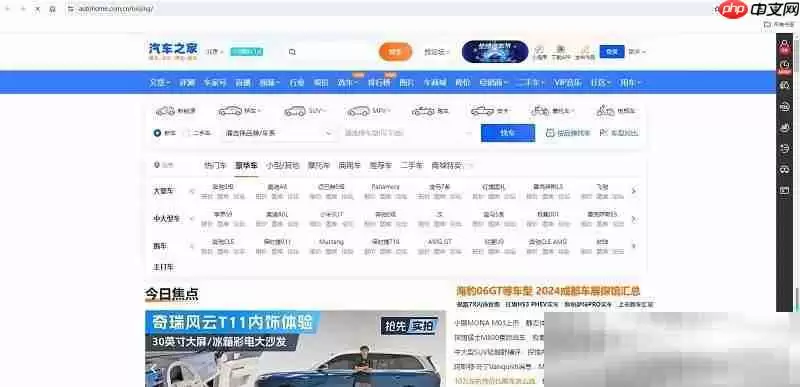800x387 pixels.
Task: Open the Panamera car link
Action: click(385, 187)
